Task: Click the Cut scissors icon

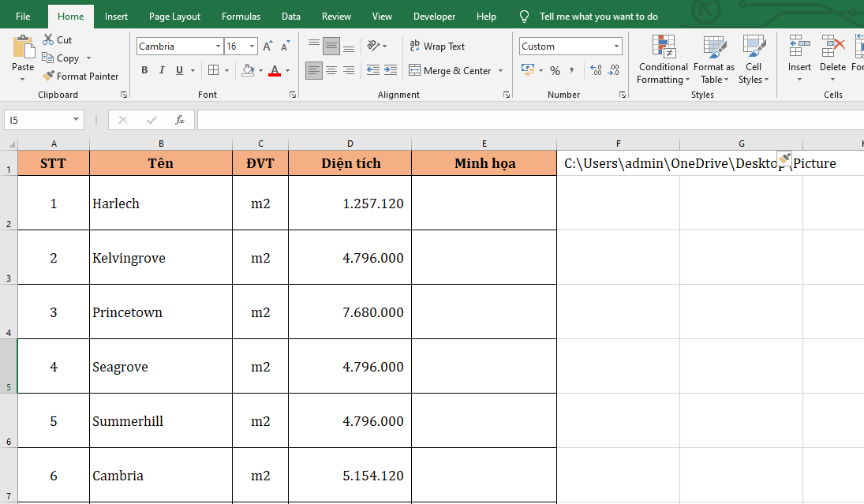Action: 48,39
